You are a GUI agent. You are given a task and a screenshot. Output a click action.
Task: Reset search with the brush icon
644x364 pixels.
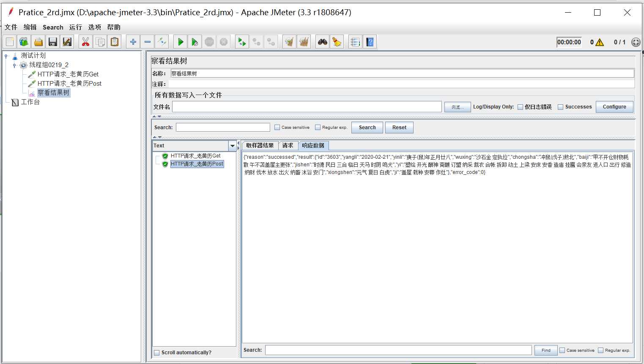point(337,42)
